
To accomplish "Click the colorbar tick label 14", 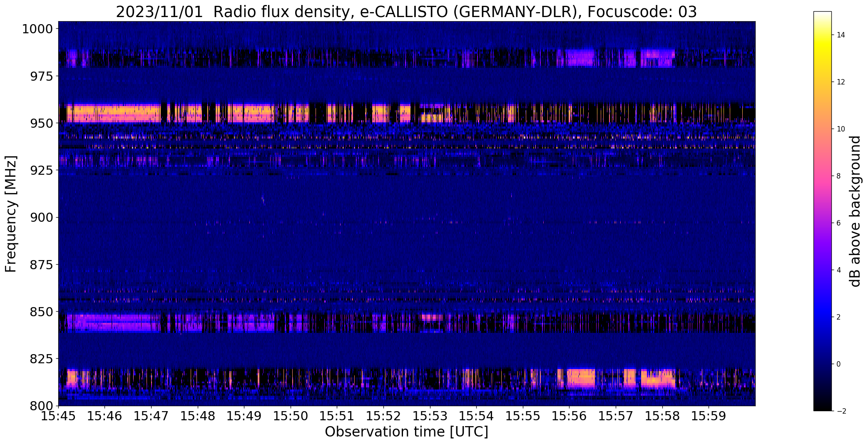I will (841, 35).
